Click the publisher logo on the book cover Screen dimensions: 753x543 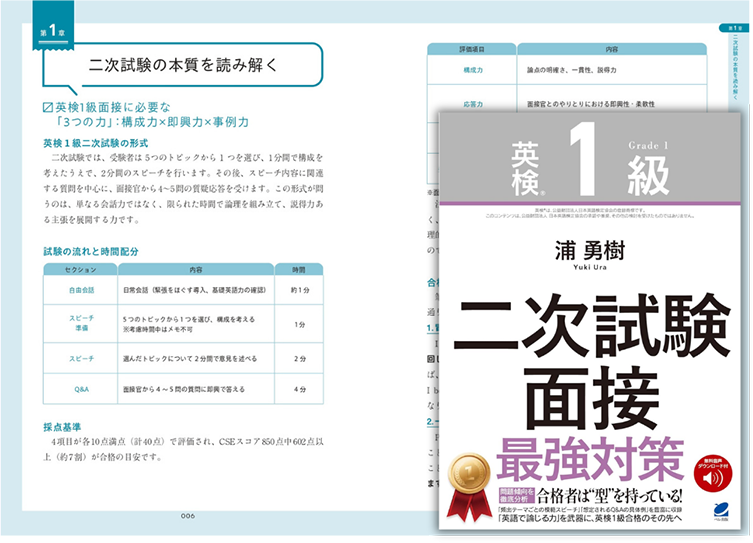[x=719, y=512]
